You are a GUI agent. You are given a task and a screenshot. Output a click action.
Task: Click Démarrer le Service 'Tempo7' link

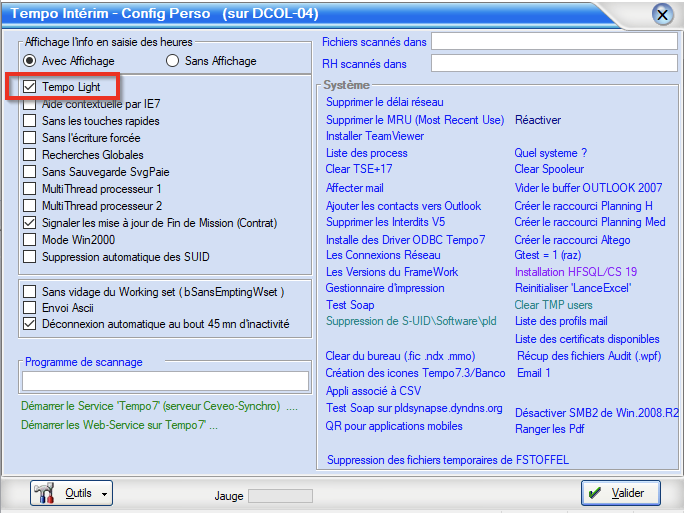pyautogui.click(x=159, y=406)
